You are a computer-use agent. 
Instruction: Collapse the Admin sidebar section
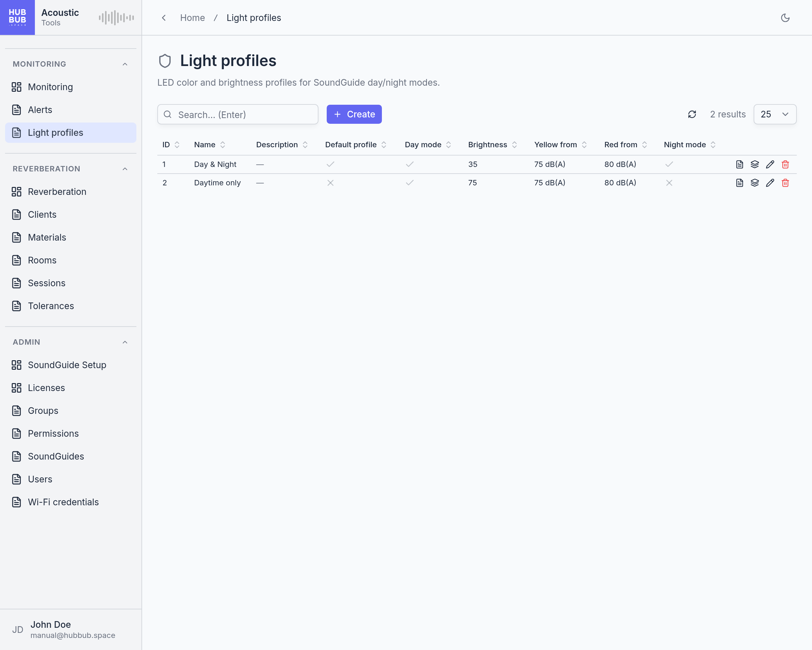click(x=125, y=342)
